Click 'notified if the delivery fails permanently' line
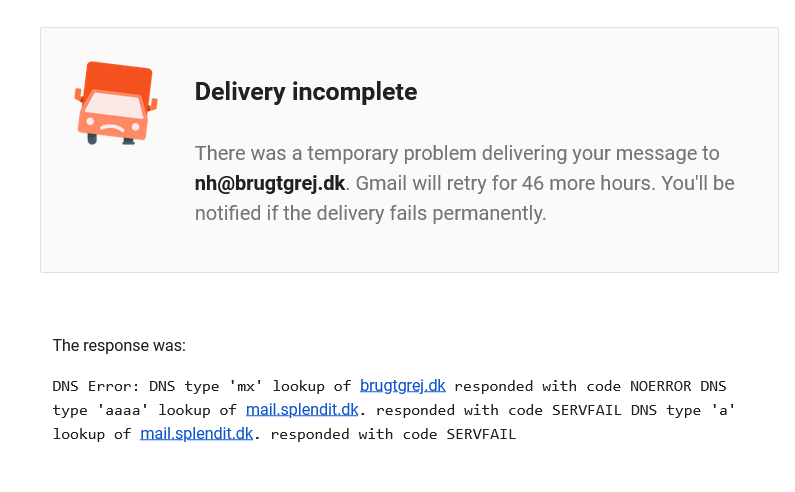795x492 pixels. click(371, 213)
